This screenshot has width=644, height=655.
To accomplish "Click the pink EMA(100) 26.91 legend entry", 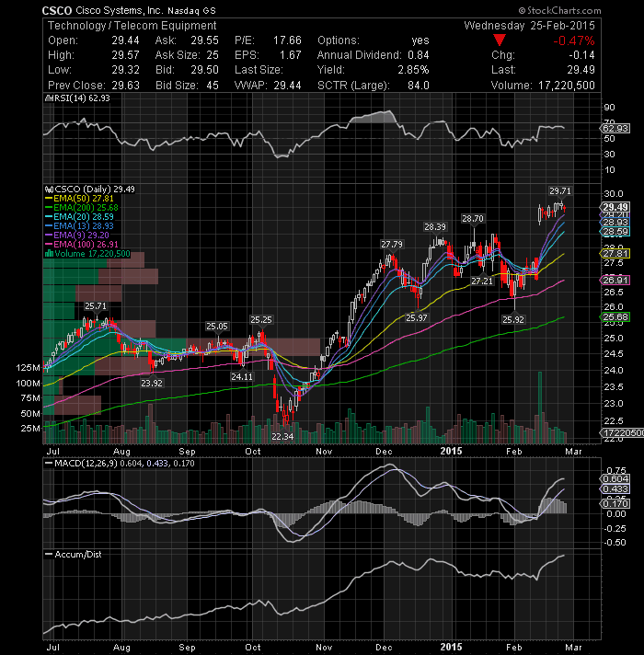I will click(x=82, y=245).
